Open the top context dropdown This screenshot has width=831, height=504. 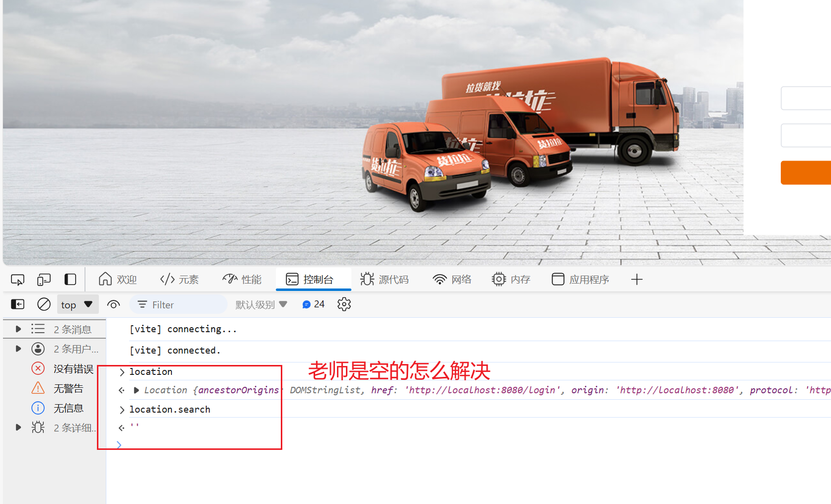point(77,304)
